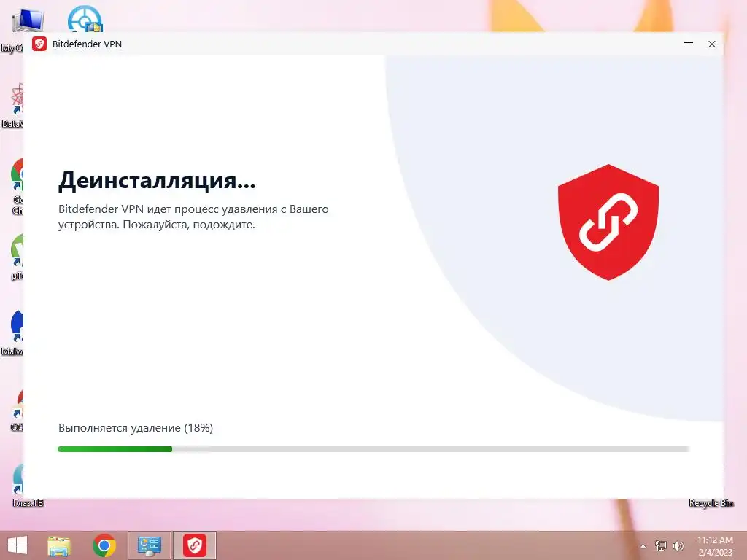Launch Google Chrome from the taskbar

pos(104,545)
